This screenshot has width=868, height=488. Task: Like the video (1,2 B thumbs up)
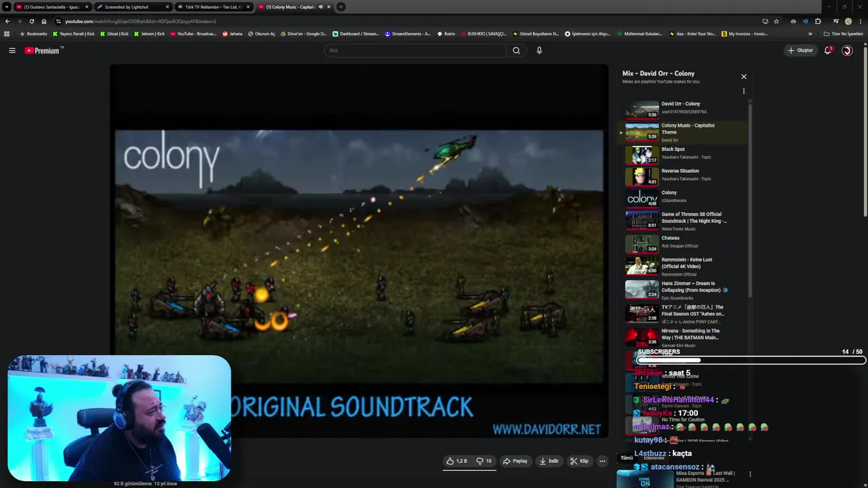click(456, 461)
